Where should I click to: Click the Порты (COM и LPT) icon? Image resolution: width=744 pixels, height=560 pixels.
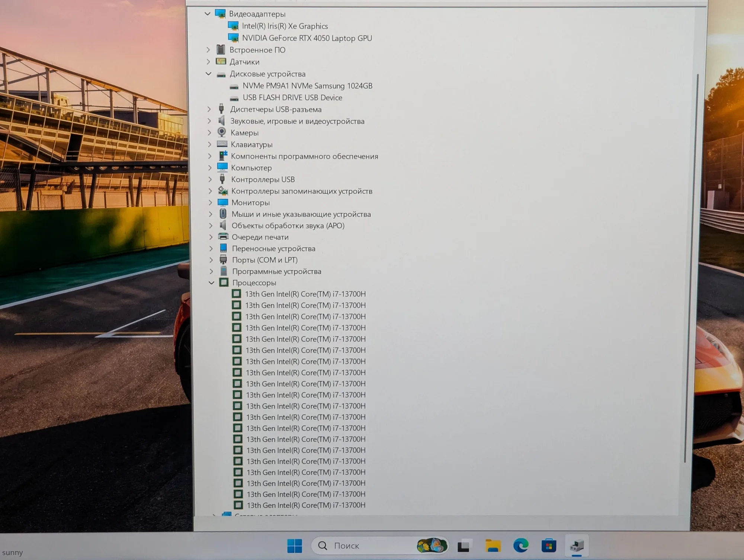tap(223, 260)
